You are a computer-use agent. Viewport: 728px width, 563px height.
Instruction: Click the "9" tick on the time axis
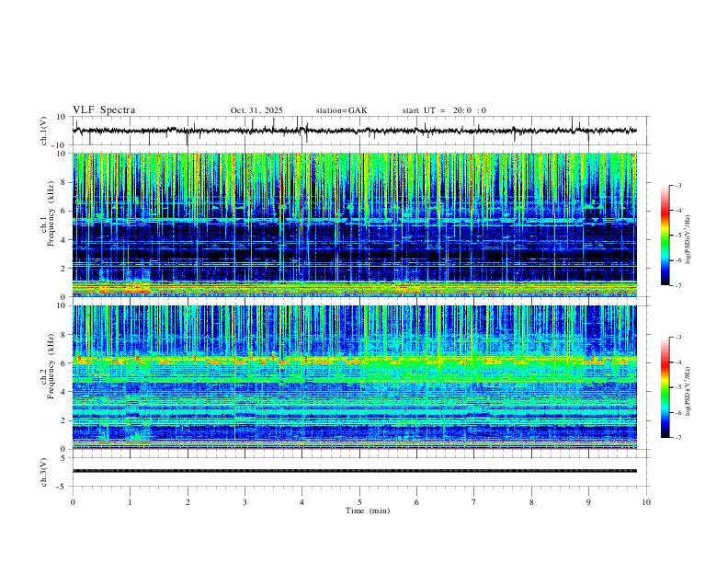point(588,502)
